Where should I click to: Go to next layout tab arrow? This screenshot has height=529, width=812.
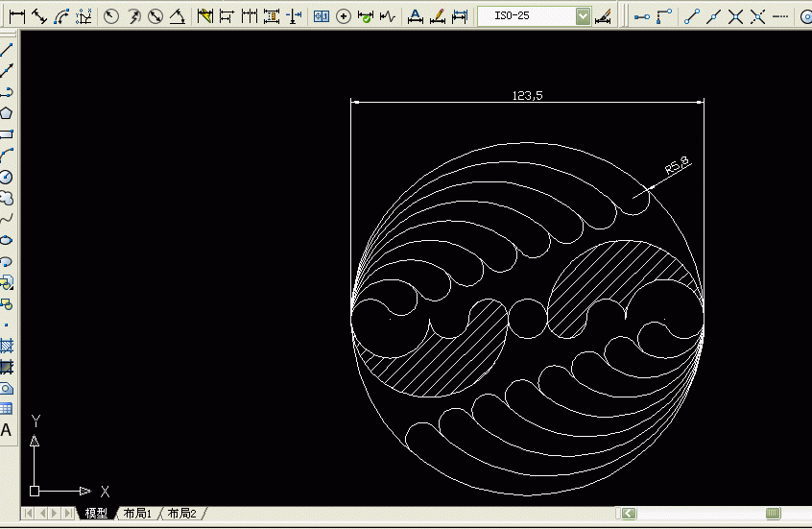pos(55,513)
